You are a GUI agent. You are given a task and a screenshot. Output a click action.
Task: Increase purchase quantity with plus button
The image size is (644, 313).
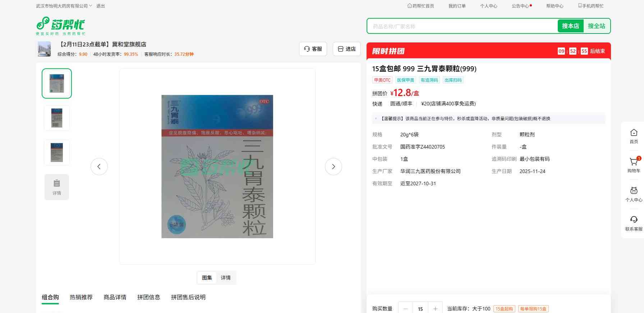pyautogui.click(x=435, y=309)
